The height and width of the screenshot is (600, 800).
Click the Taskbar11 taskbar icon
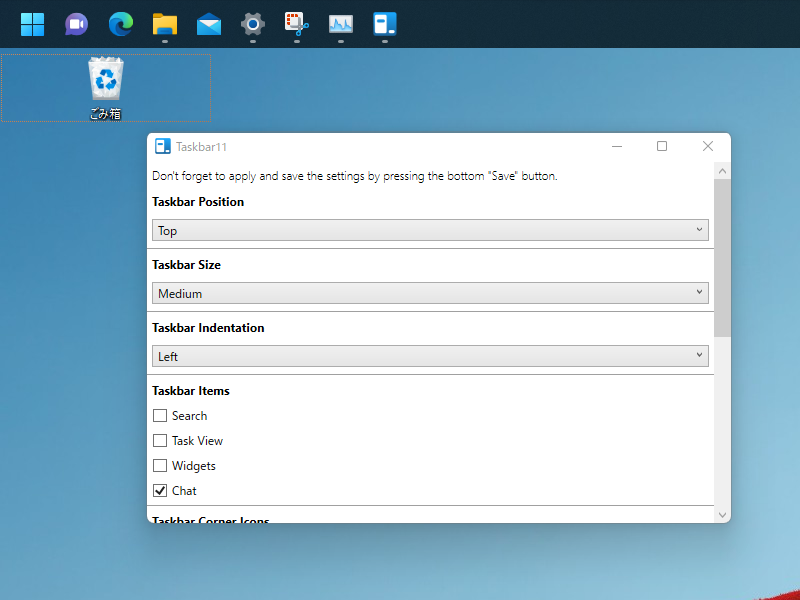(385, 24)
